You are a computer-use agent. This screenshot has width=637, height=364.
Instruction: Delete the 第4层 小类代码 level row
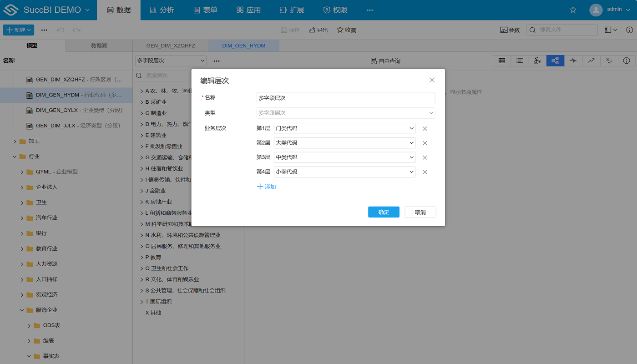[425, 172]
